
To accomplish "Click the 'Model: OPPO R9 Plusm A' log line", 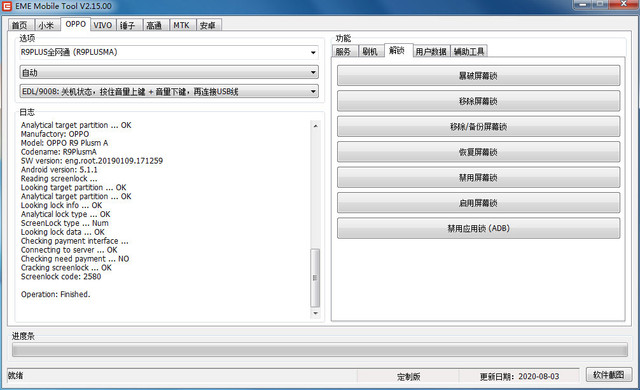I will (x=64, y=143).
